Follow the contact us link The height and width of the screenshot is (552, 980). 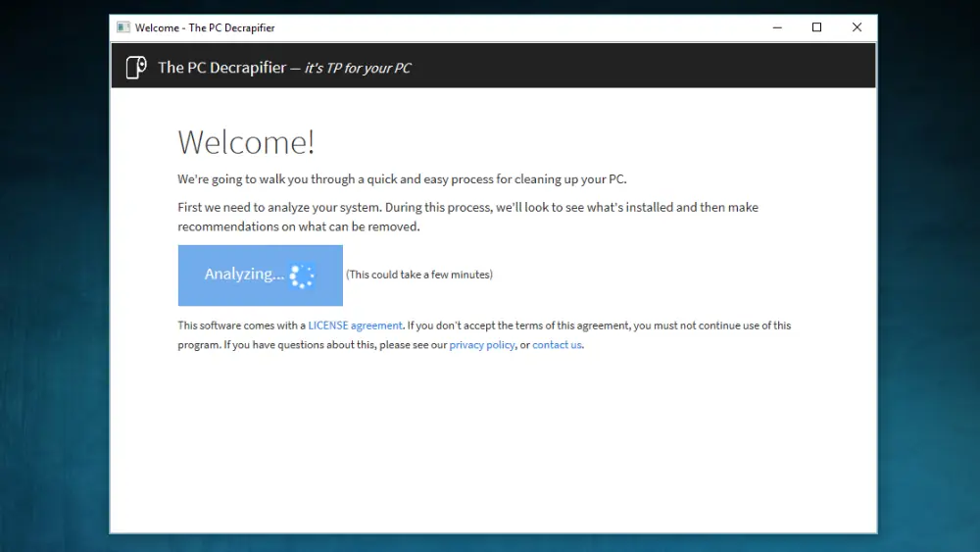click(x=557, y=345)
